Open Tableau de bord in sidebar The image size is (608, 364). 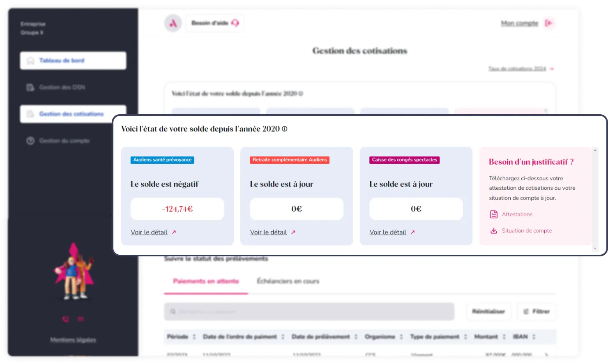click(73, 60)
